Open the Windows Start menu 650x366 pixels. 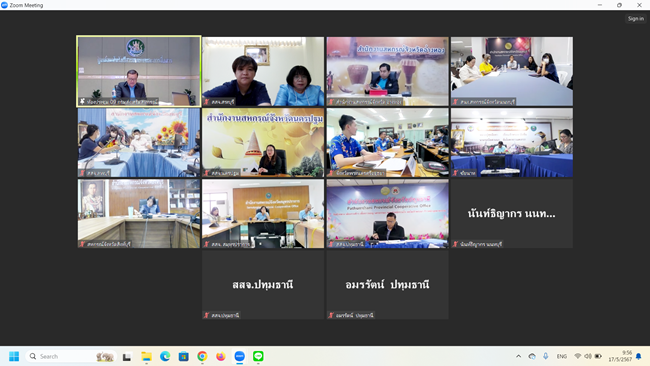(x=14, y=356)
